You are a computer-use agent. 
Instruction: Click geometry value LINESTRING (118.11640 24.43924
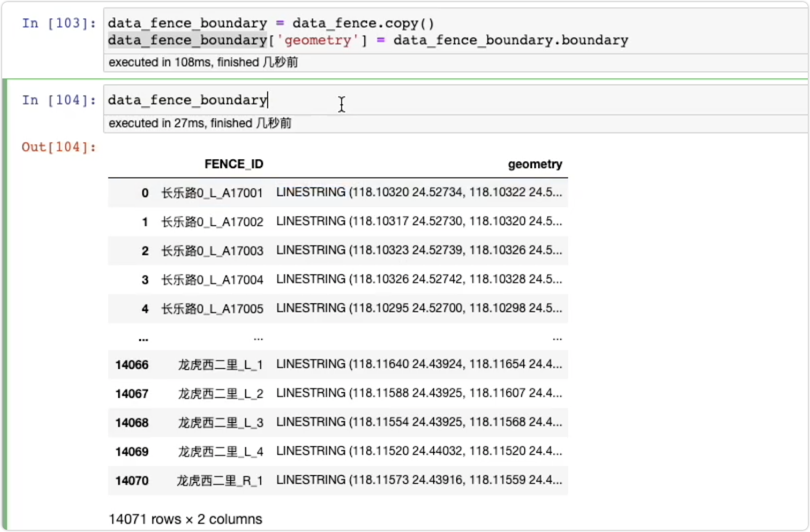click(x=419, y=364)
